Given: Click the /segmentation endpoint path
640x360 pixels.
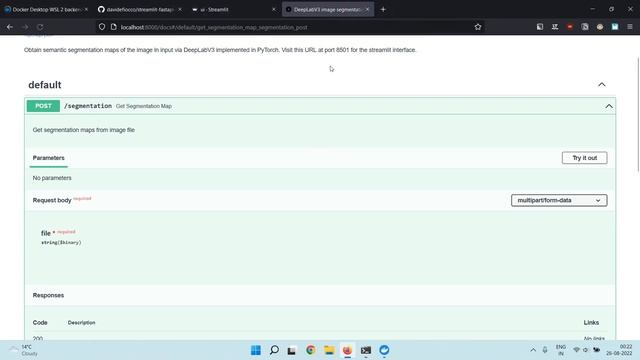Looking at the screenshot, I should [x=88, y=106].
